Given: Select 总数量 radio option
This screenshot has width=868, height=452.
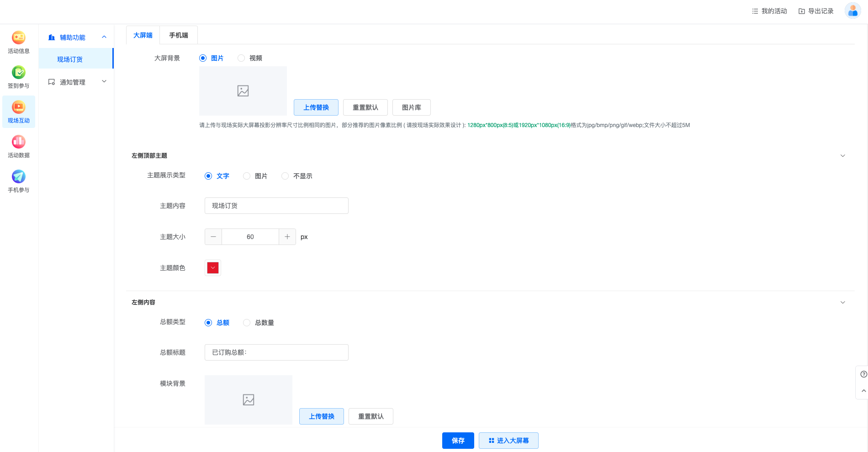Looking at the screenshot, I should point(247,323).
